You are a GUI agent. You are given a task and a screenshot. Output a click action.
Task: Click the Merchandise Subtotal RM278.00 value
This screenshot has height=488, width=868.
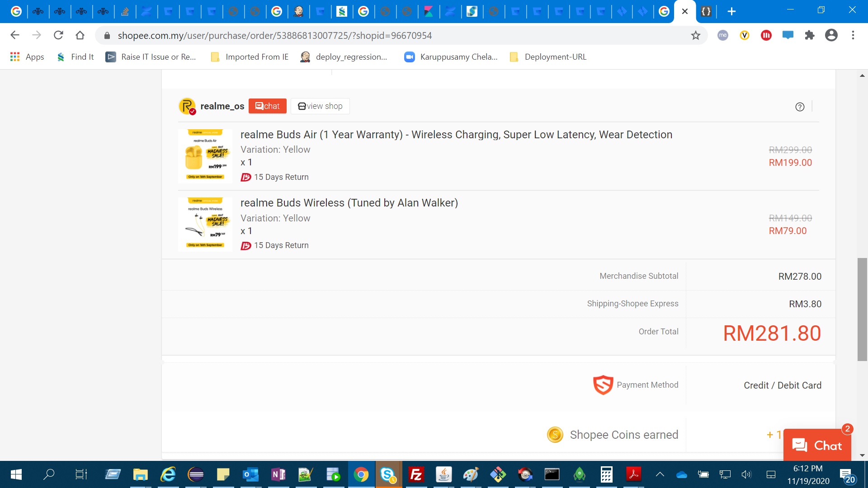[x=800, y=277]
